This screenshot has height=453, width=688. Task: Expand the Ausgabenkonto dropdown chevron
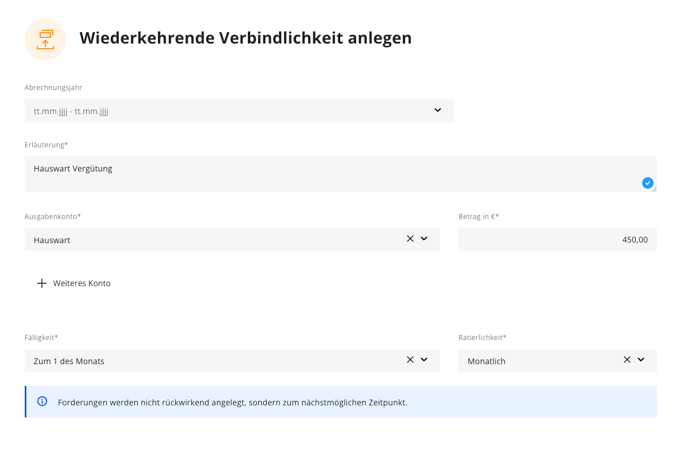[x=424, y=239]
